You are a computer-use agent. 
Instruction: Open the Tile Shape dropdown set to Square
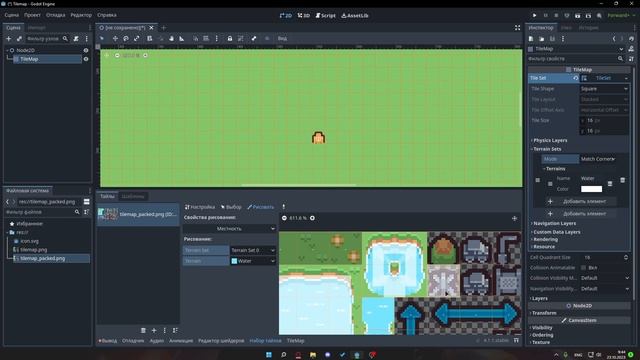604,89
